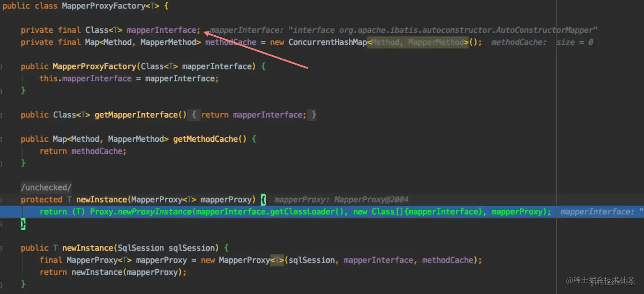Click the mapperInterface field in the Class<T> declaration
This screenshot has height=294, width=644.
pos(161,30)
